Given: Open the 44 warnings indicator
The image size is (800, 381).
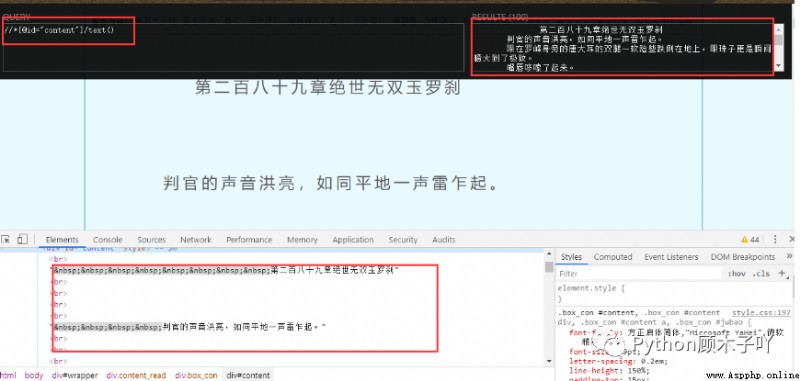Looking at the screenshot, I should (750, 239).
